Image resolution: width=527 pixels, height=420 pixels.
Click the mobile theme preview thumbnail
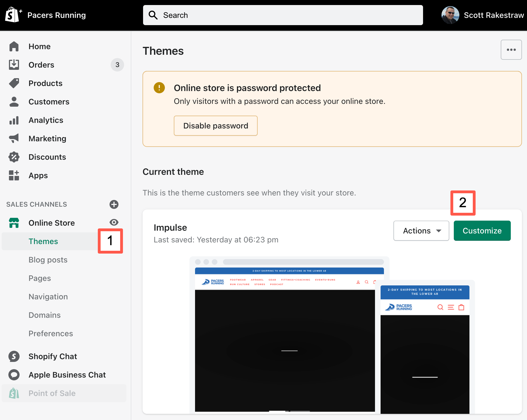tap(425, 347)
